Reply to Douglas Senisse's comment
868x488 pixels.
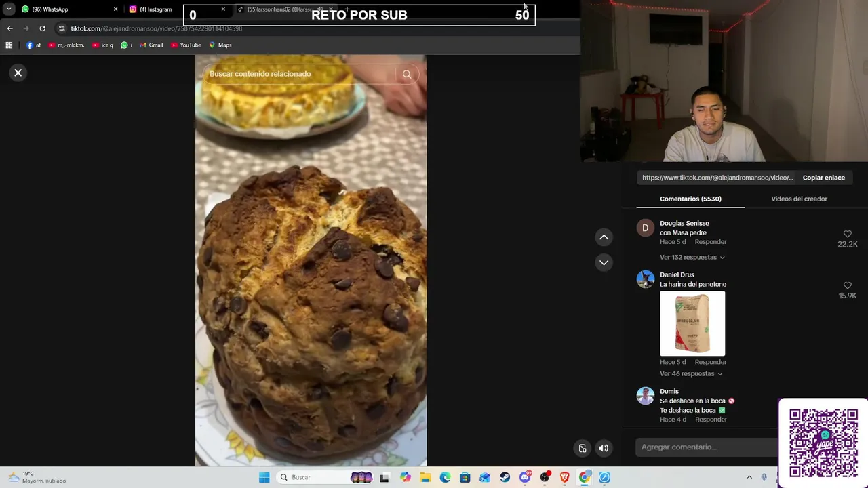click(x=710, y=242)
